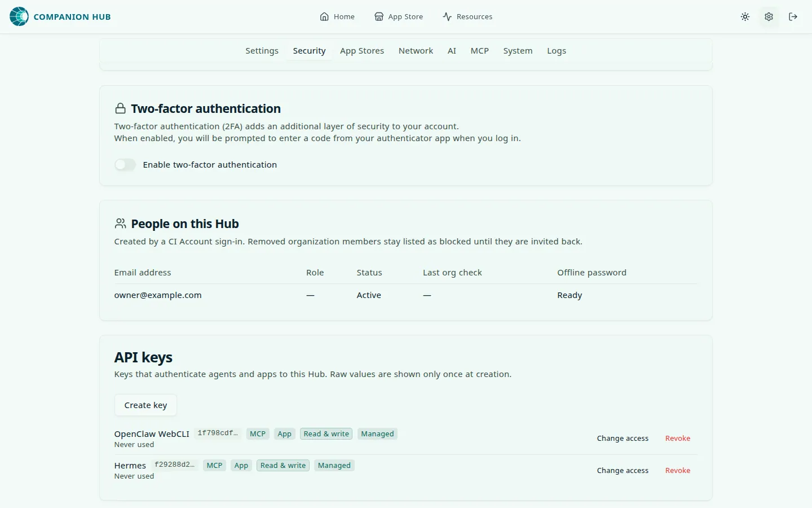Click the App badge on Hermes
Image resolution: width=812 pixels, height=508 pixels.
point(241,466)
